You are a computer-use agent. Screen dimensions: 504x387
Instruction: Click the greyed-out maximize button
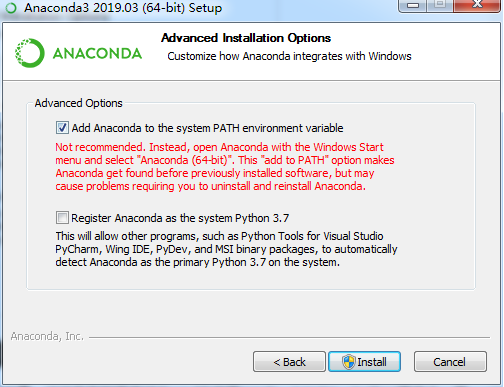pos(440,5)
